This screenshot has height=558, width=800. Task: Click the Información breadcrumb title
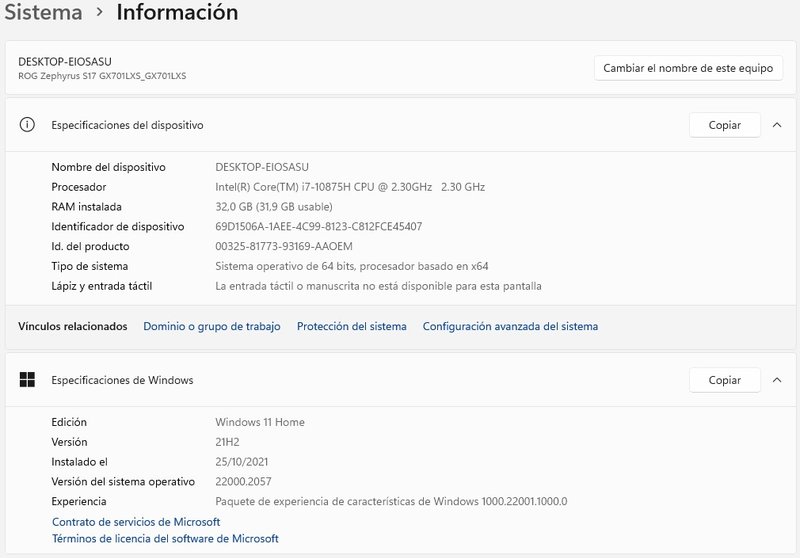(177, 12)
